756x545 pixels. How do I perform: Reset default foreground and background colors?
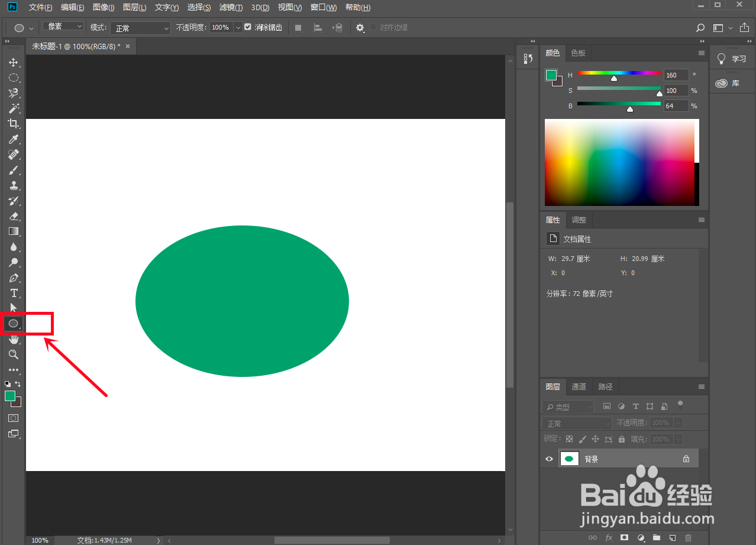(x=8, y=384)
